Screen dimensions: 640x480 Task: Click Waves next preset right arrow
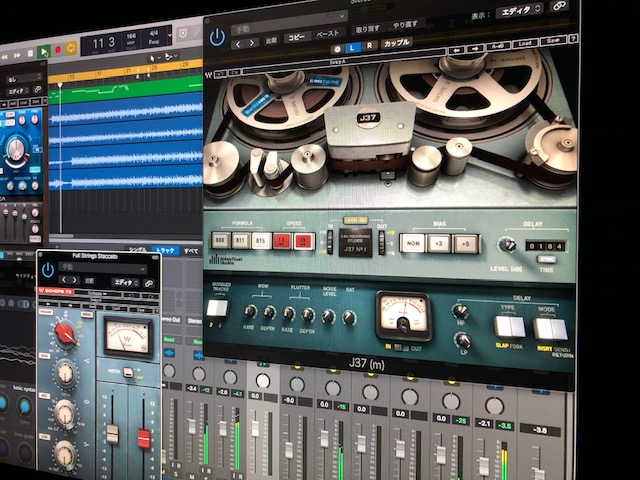(475, 49)
